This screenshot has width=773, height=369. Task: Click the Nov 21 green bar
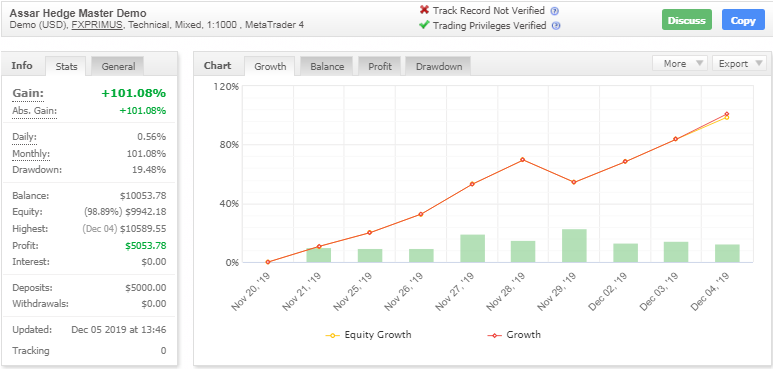(x=318, y=255)
